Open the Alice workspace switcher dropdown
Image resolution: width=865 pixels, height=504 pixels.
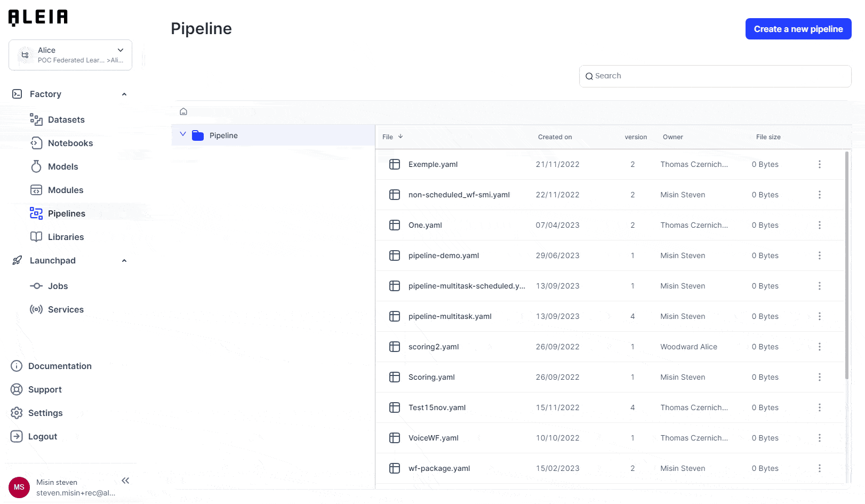click(x=119, y=50)
